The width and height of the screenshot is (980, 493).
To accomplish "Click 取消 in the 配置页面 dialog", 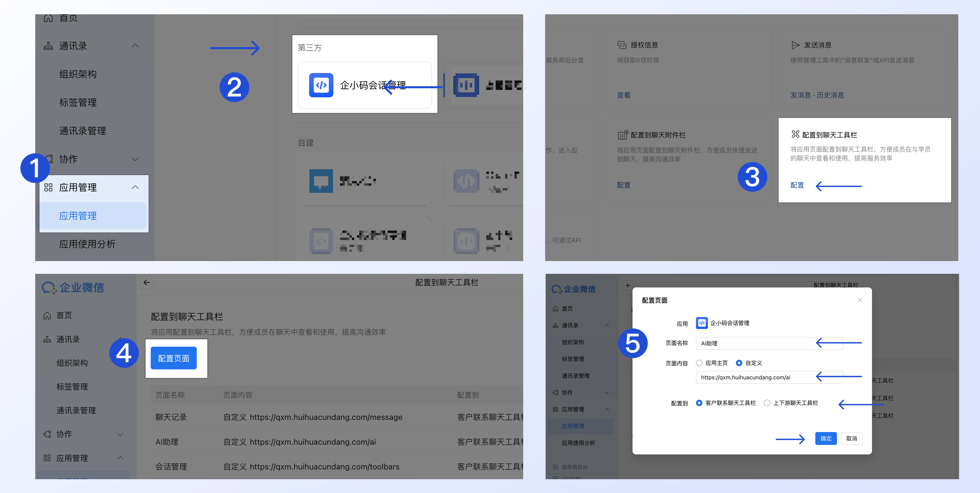I will click(x=851, y=439).
